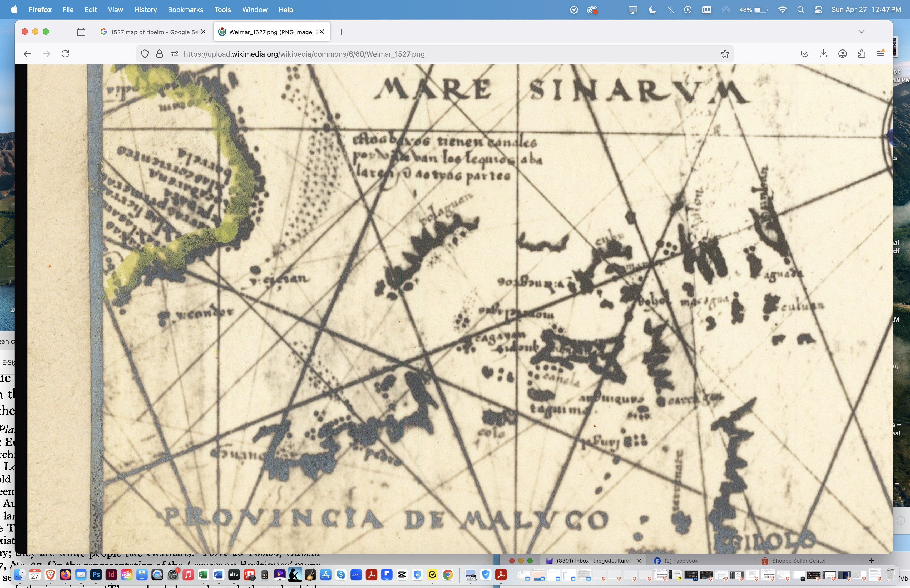Open the Wi-Fi status menu
This screenshot has height=588, width=910.
tap(782, 9)
